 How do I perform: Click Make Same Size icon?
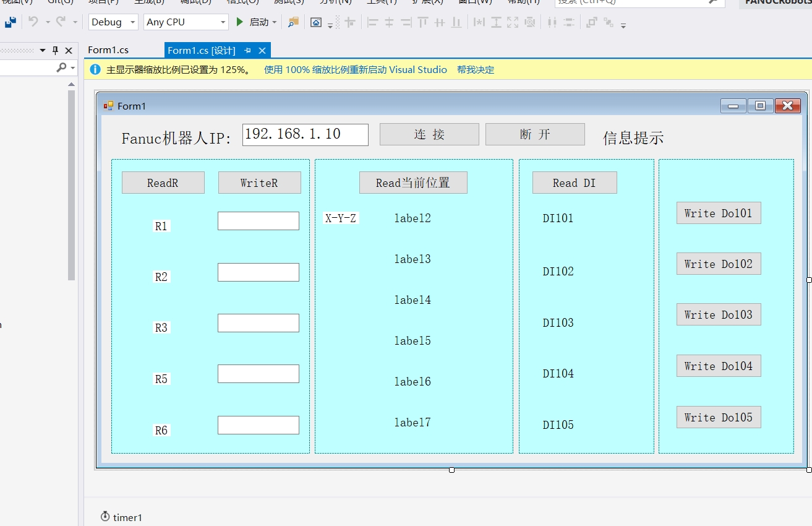point(513,22)
